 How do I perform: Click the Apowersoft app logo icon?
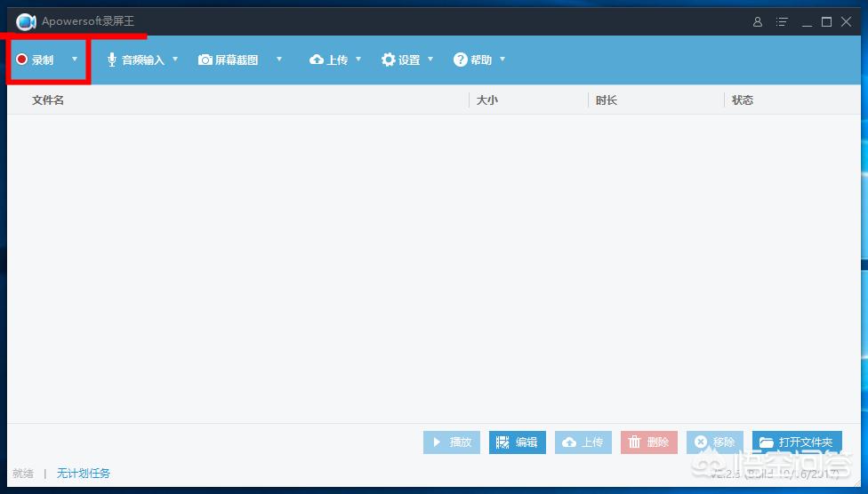[x=26, y=22]
